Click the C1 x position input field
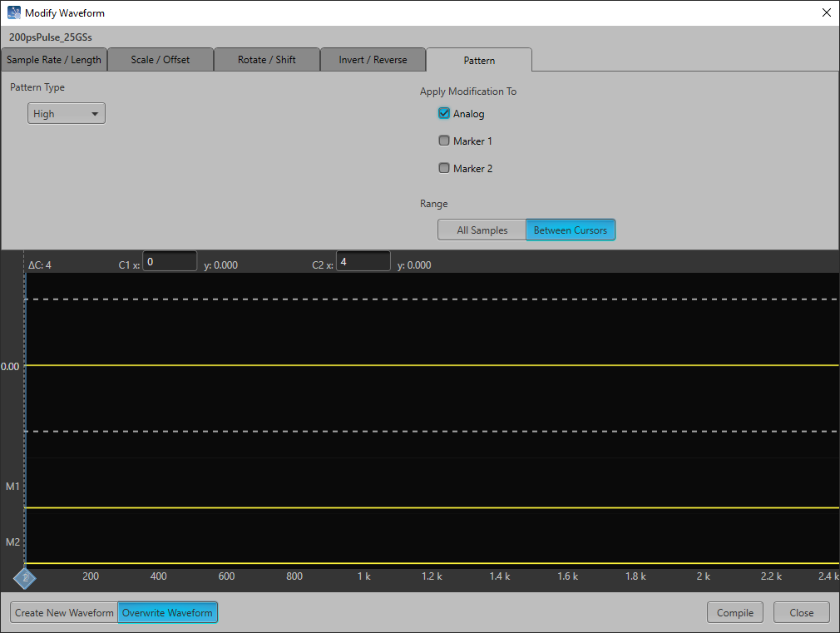Screen dimensions: 840x633 170,260
